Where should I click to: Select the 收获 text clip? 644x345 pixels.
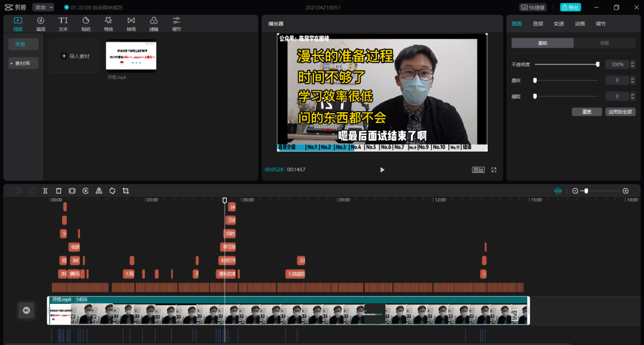(75, 247)
